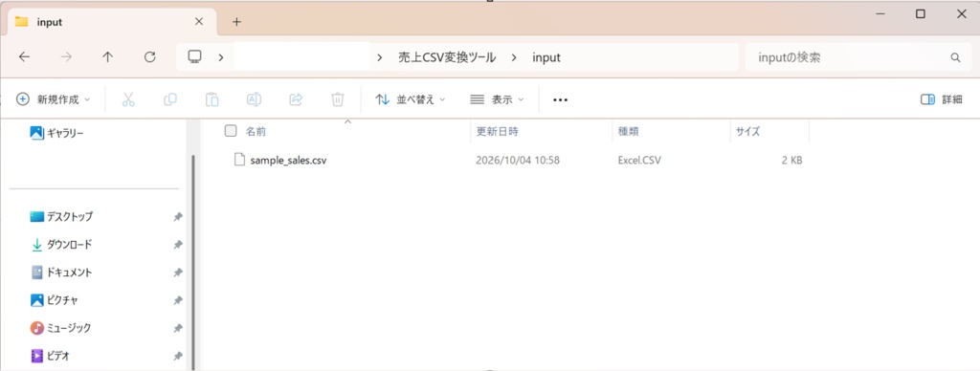The width and height of the screenshot is (980, 371).
Task: Open ドキュメント in navigation pane
Action: pos(61,273)
